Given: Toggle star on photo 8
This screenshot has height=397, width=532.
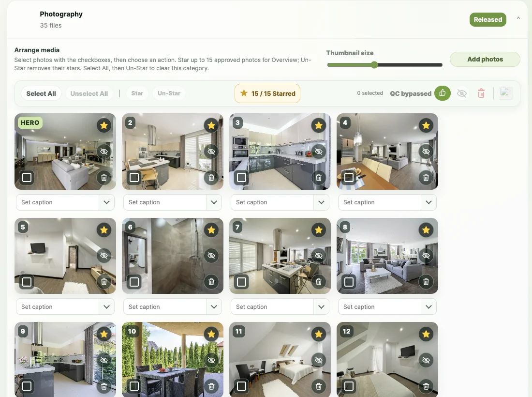Looking at the screenshot, I should [426, 230].
